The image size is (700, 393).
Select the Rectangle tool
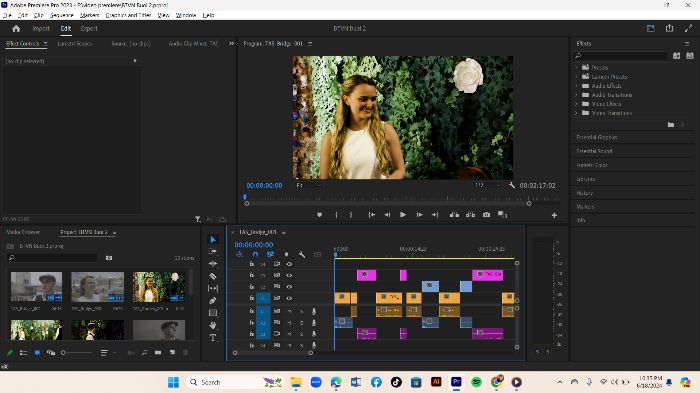click(213, 313)
